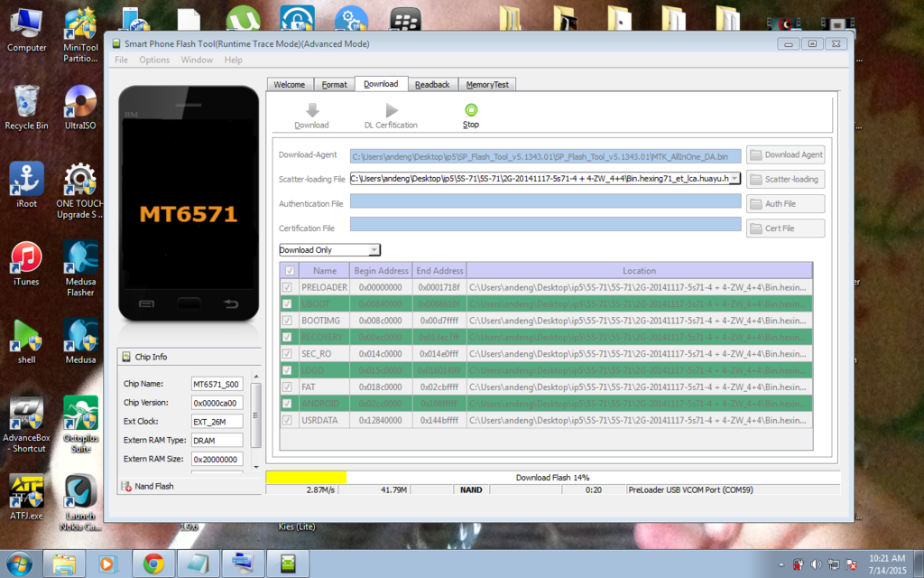The height and width of the screenshot is (578, 924).
Task: Toggle the BOOTIMG row checkbox
Action: click(x=287, y=321)
